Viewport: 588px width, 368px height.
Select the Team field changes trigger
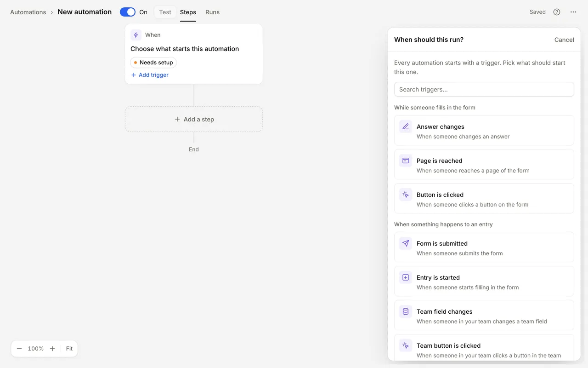484,315
